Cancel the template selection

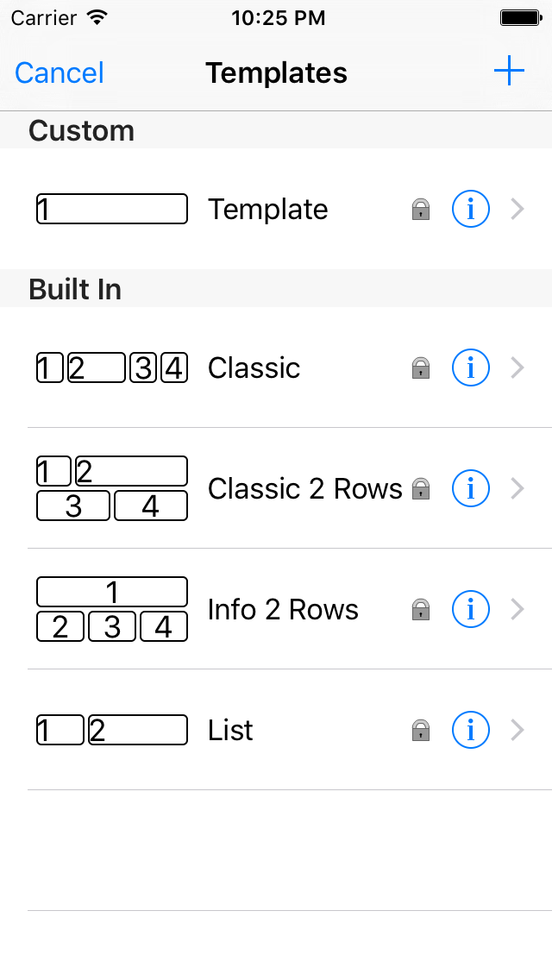coord(60,72)
